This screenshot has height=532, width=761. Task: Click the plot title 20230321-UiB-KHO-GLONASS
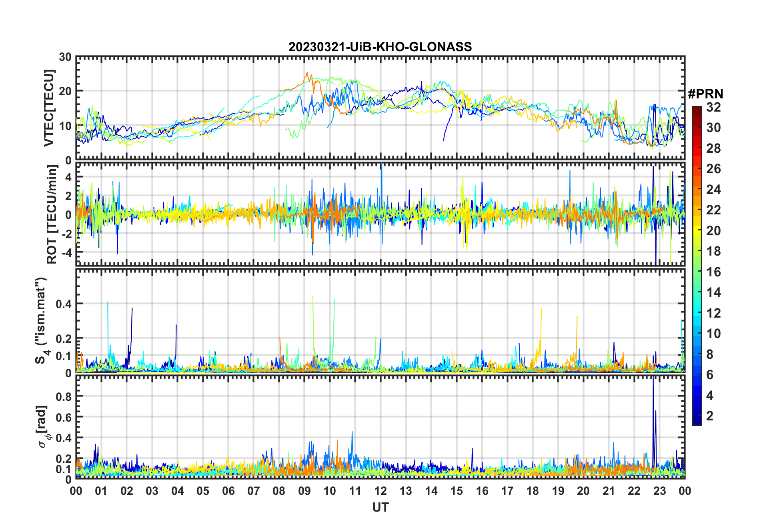click(x=380, y=47)
